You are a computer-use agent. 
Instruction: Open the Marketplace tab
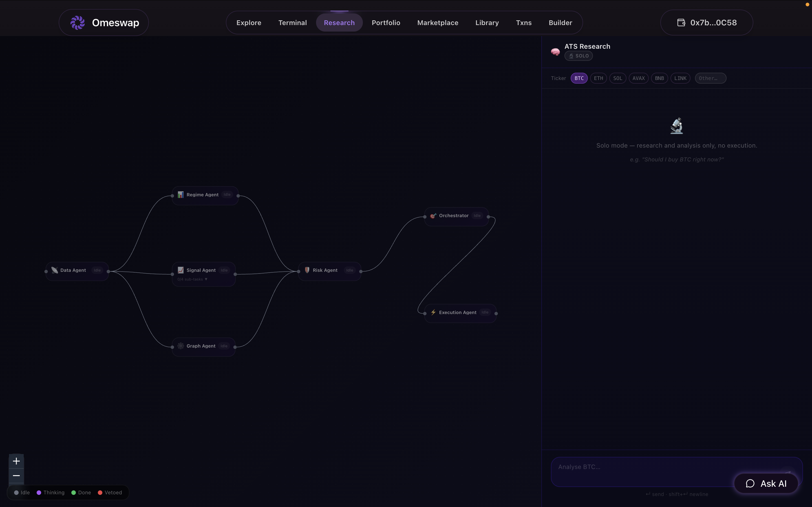pyautogui.click(x=438, y=23)
